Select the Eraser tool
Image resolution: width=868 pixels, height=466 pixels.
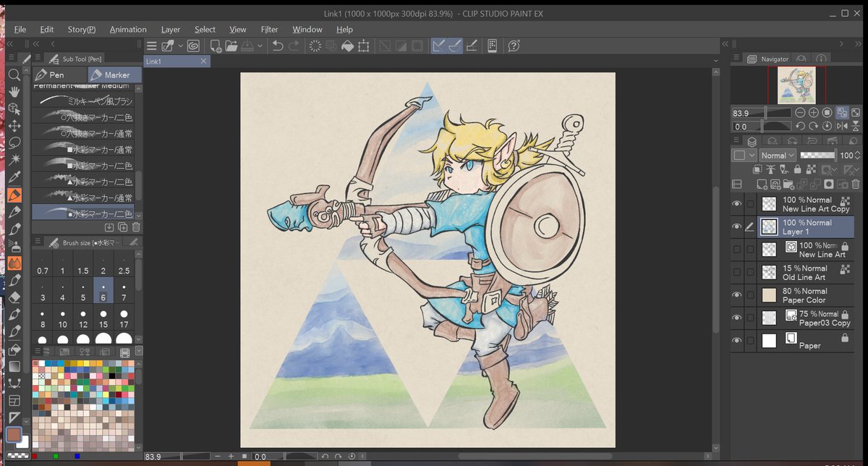(x=14, y=297)
